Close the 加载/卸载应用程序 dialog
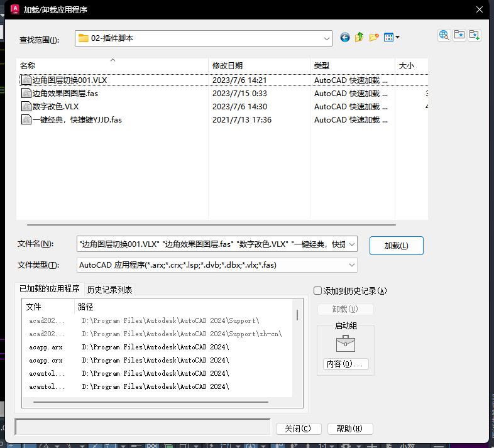The image size is (494, 448). tap(479, 9)
